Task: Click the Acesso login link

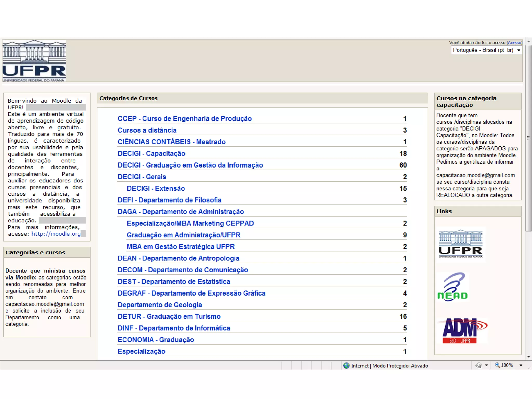Action: [x=514, y=43]
